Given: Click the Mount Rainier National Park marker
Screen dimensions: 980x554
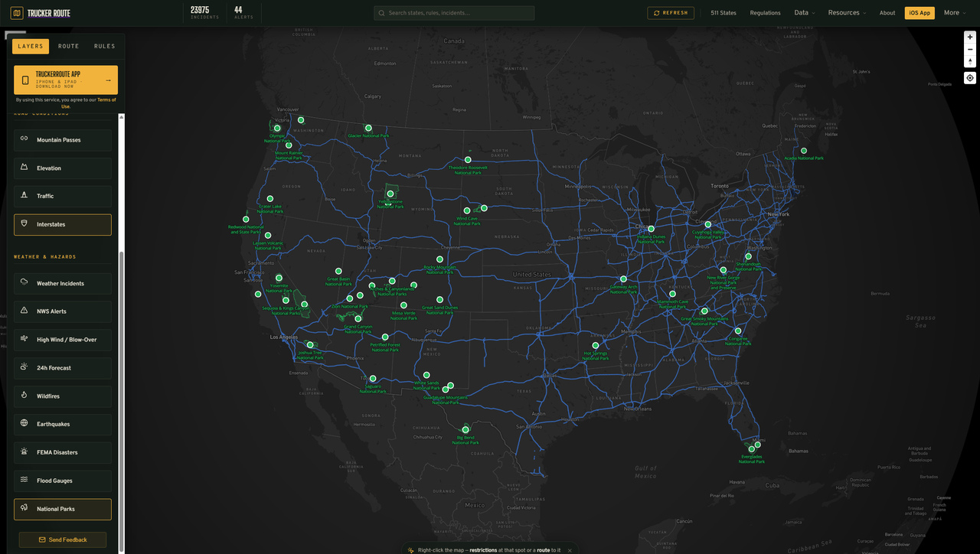Looking at the screenshot, I should (x=289, y=145).
